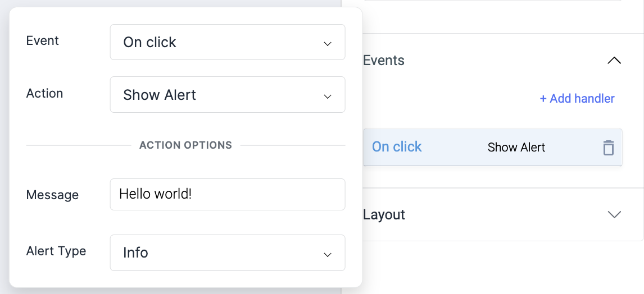Open the Event dropdown showing On click
The width and height of the screenshot is (644, 294).
[x=227, y=42]
